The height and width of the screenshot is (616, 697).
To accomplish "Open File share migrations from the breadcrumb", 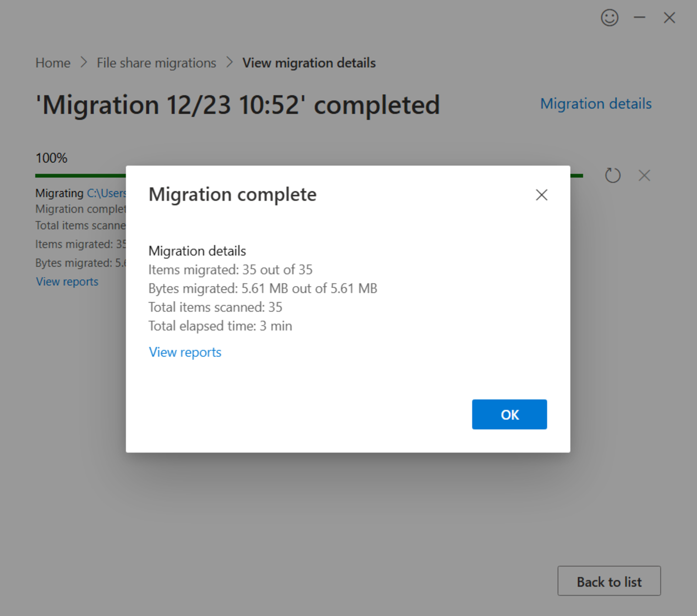I will [156, 63].
